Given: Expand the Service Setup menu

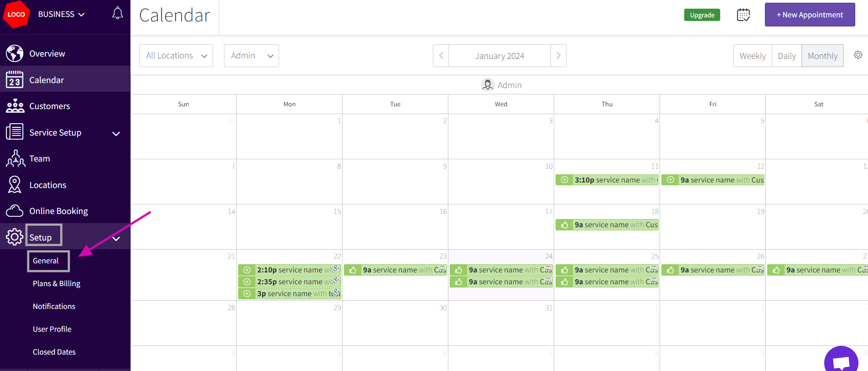Looking at the screenshot, I should [116, 133].
